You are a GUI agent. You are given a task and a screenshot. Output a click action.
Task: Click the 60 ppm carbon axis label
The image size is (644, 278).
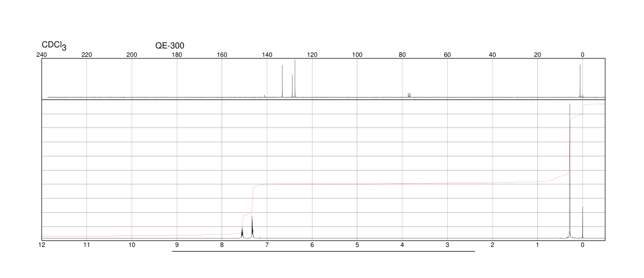tap(447, 55)
